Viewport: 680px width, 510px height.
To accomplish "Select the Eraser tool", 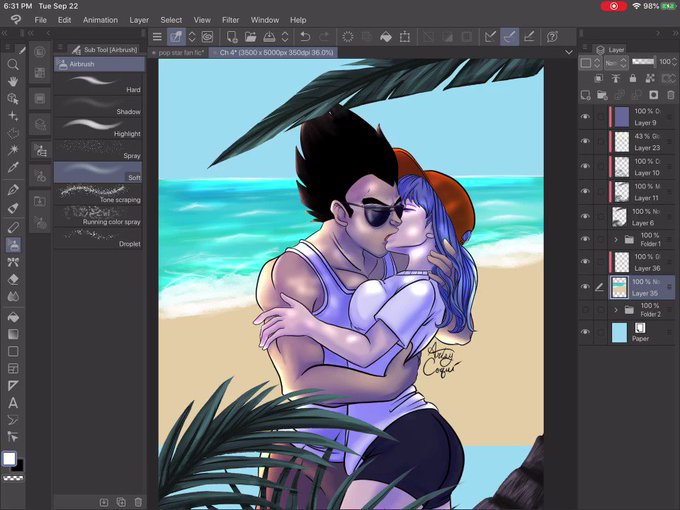I will (x=13, y=279).
